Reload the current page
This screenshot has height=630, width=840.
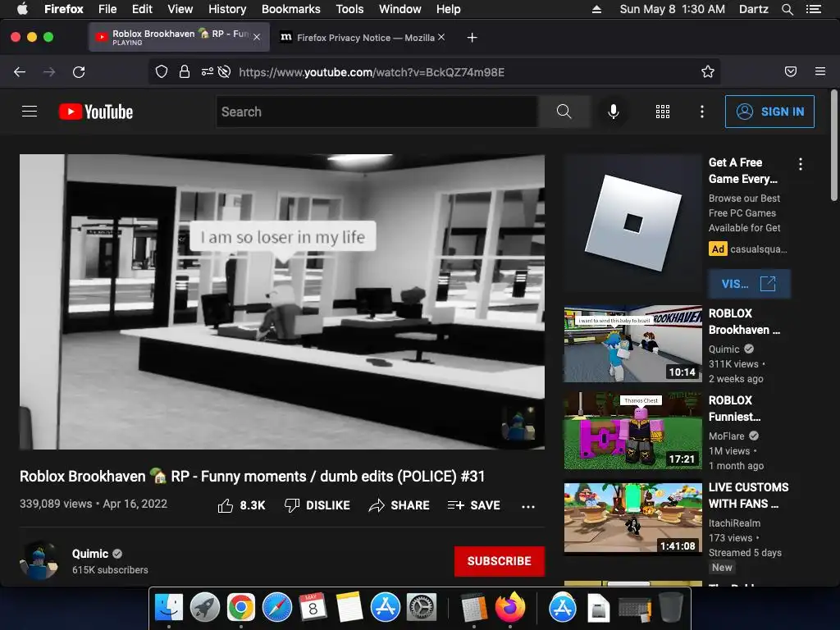[x=79, y=72]
